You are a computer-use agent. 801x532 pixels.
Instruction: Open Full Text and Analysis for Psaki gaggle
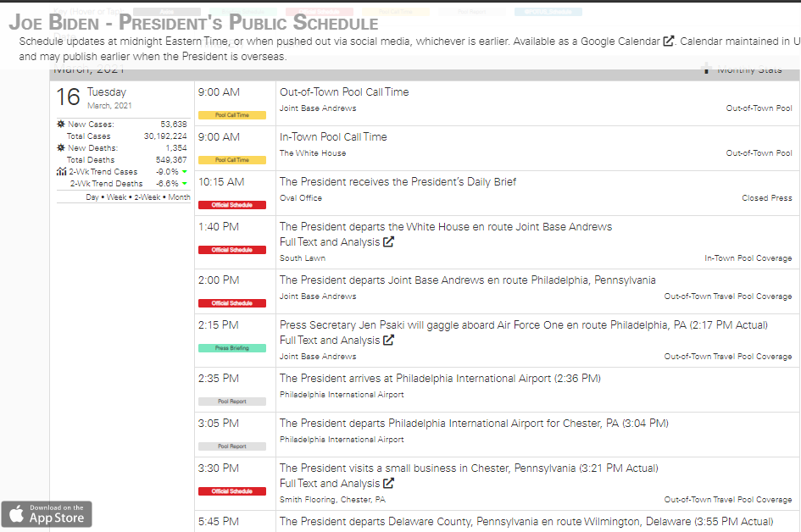pos(330,340)
